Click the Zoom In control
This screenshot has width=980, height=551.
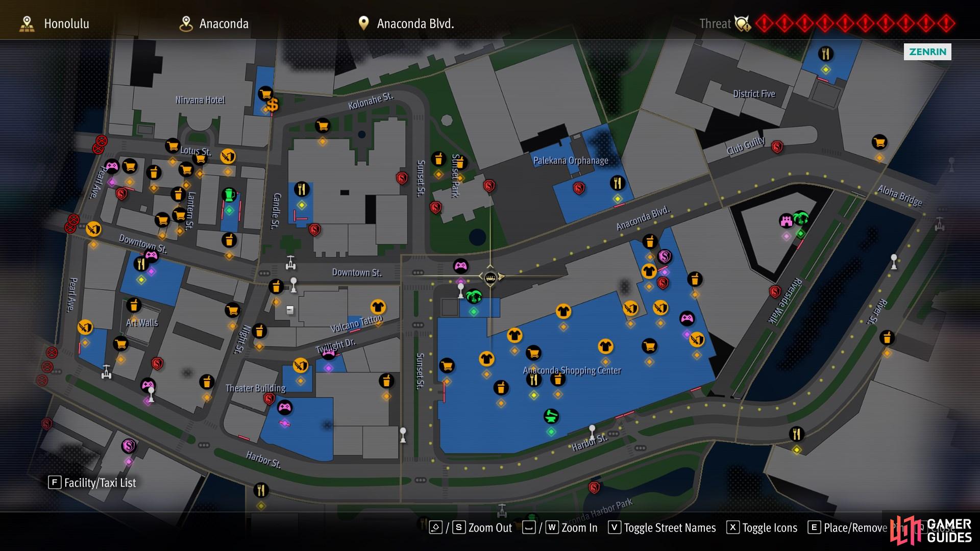coord(560,528)
